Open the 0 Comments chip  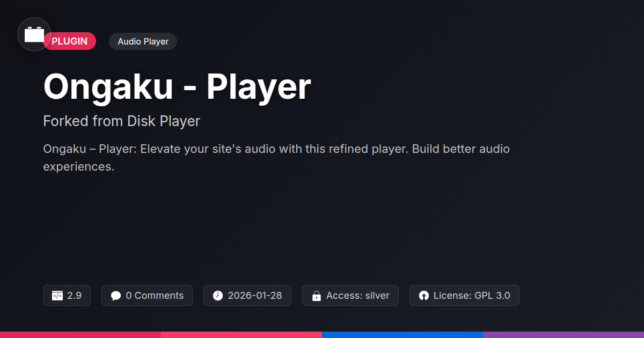coord(147,296)
